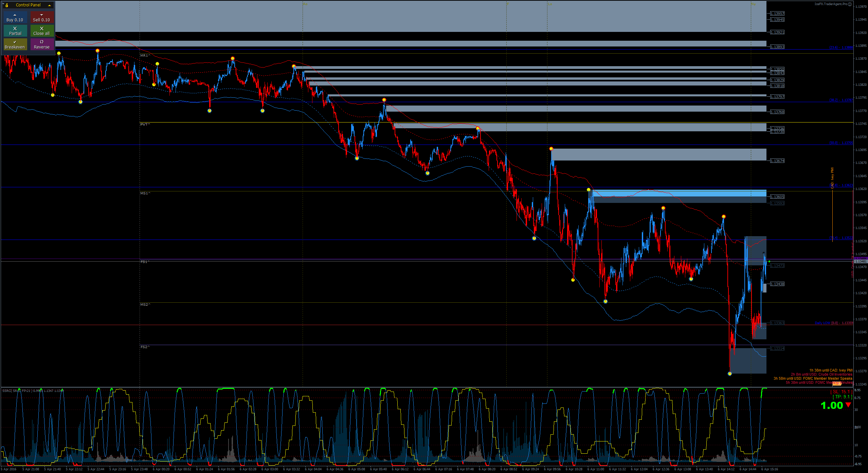Image resolution: width=868 pixels, height=473 pixels.
Task: Collapse the Control Panel with yellow arrow
Action: (x=50, y=5)
